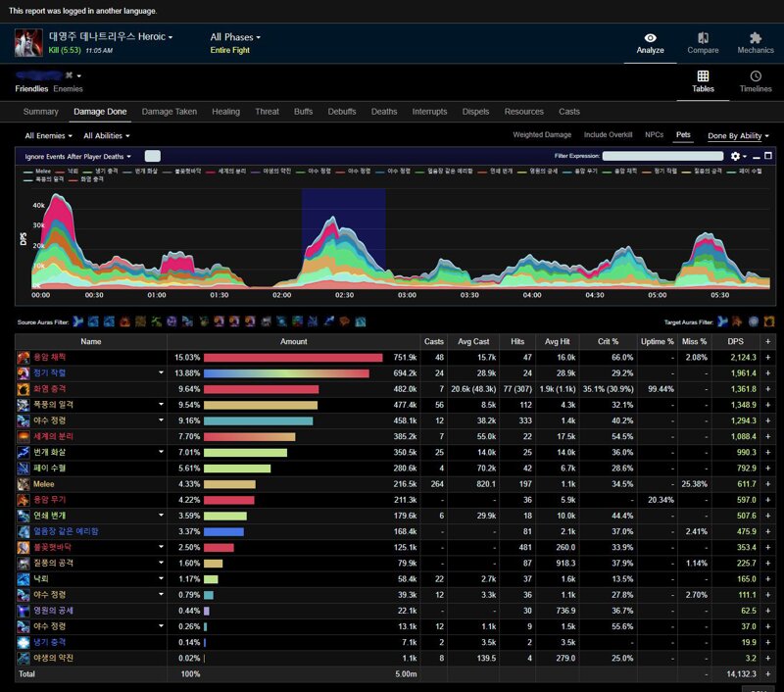
Task: Click the ability icon in the 13.88% row
Action: point(24,373)
